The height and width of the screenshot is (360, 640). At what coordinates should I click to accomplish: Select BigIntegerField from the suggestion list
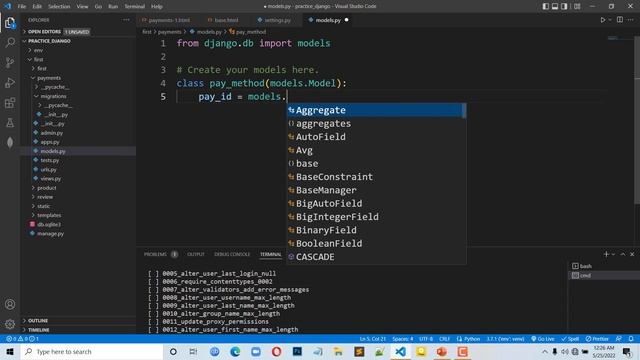click(x=376, y=217)
